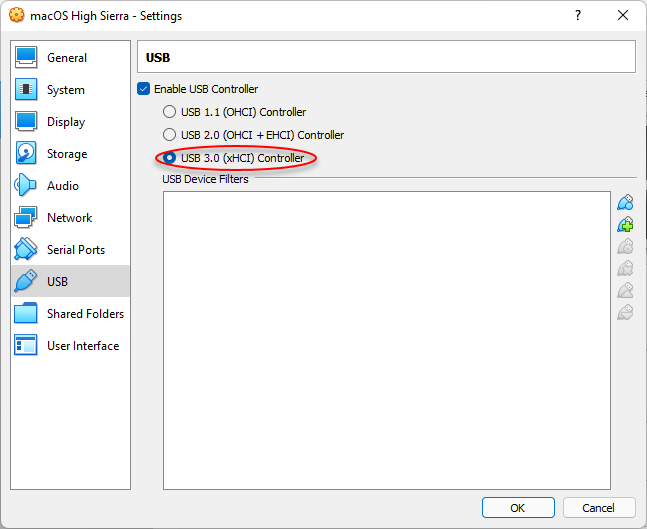The width and height of the screenshot is (647, 529).
Task: Click the help question mark button
Action: click(578, 15)
